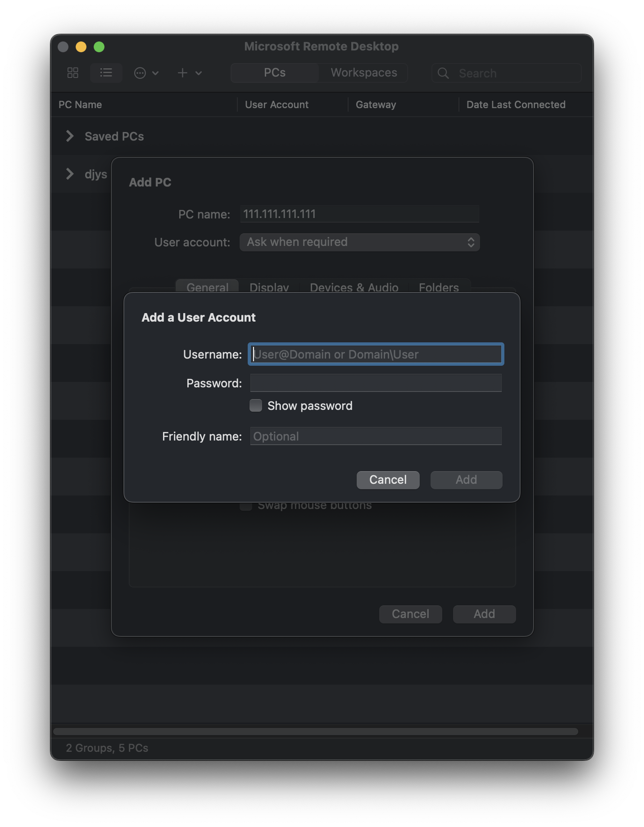Open the Display tab in Add PC
This screenshot has width=644, height=827.
(269, 286)
